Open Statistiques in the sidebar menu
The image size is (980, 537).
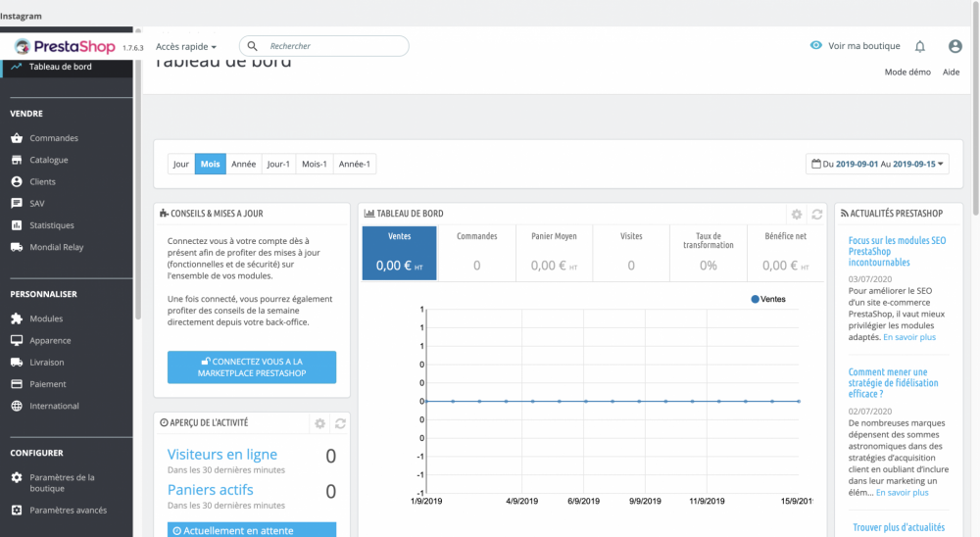pyautogui.click(x=52, y=225)
